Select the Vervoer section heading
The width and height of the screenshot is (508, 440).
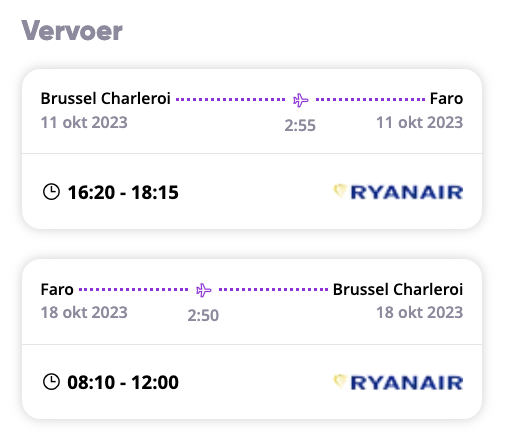[72, 31]
